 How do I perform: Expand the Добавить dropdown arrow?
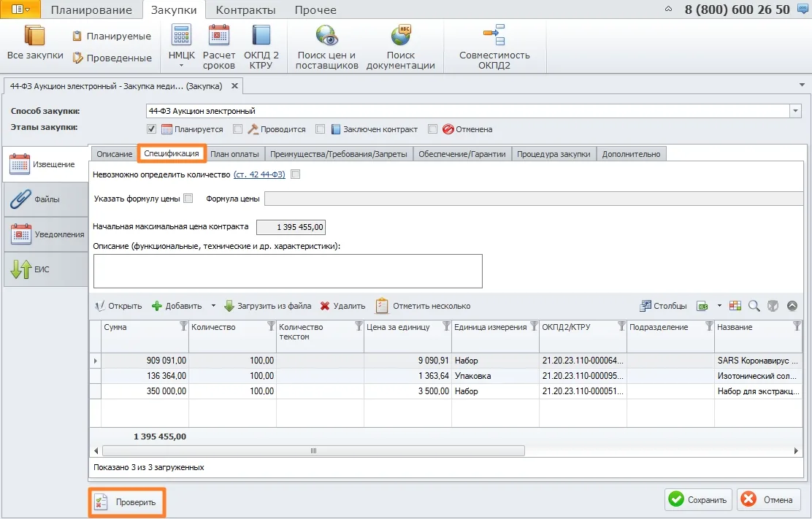pyautogui.click(x=213, y=306)
